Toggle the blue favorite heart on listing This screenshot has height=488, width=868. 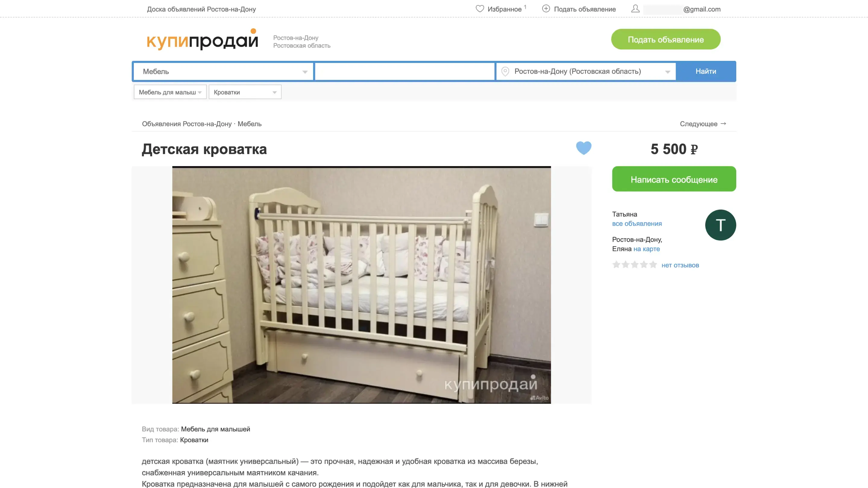pos(583,148)
